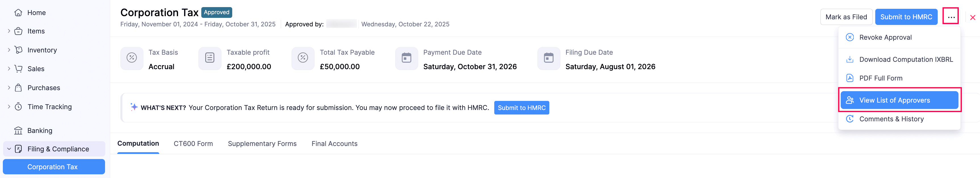
Task: Open the Supplementary Forms tab
Action: pyautogui.click(x=262, y=144)
